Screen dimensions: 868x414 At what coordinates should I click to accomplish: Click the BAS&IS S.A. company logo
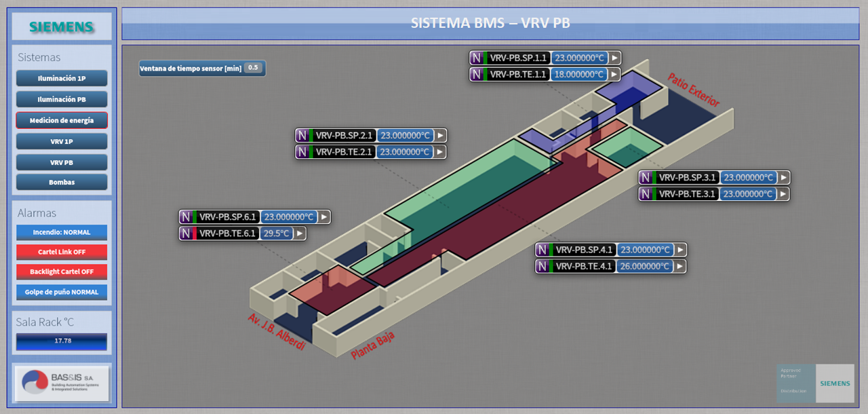point(62,384)
